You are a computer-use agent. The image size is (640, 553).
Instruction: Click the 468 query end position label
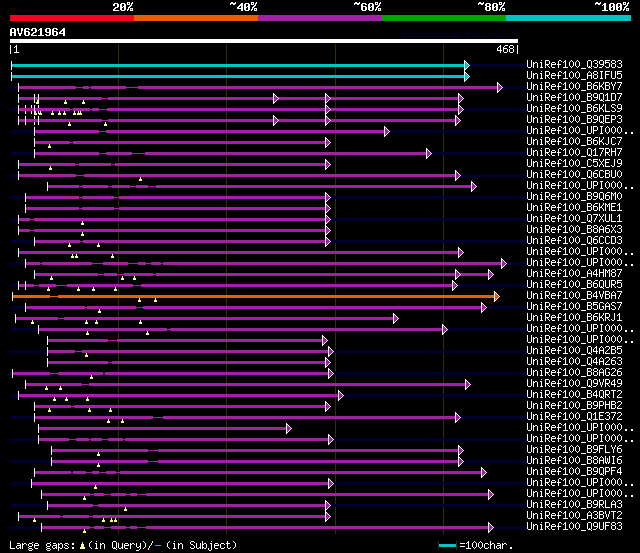pos(505,49)
